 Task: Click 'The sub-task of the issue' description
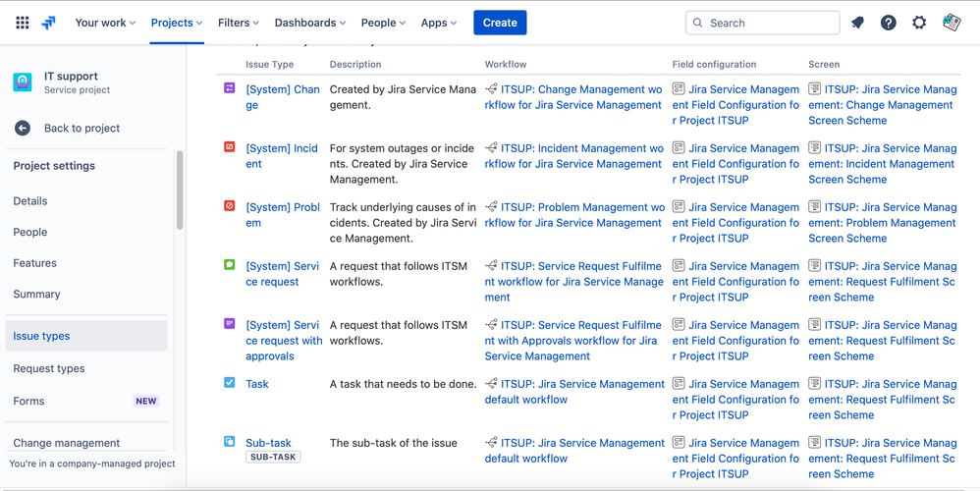point(393,443)
